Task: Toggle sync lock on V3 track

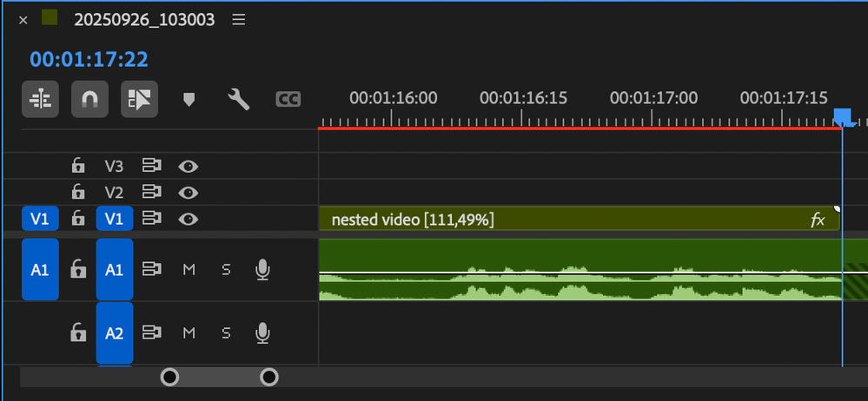Action: point(152,165)
